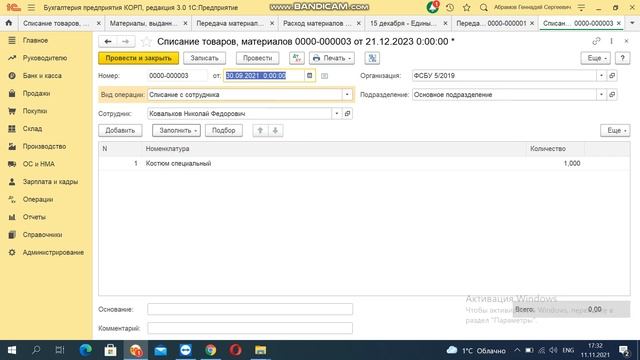Click Провести и закрыть button
Screen dimensions: 640x360
pyautogui.click(x=138, y=58)
